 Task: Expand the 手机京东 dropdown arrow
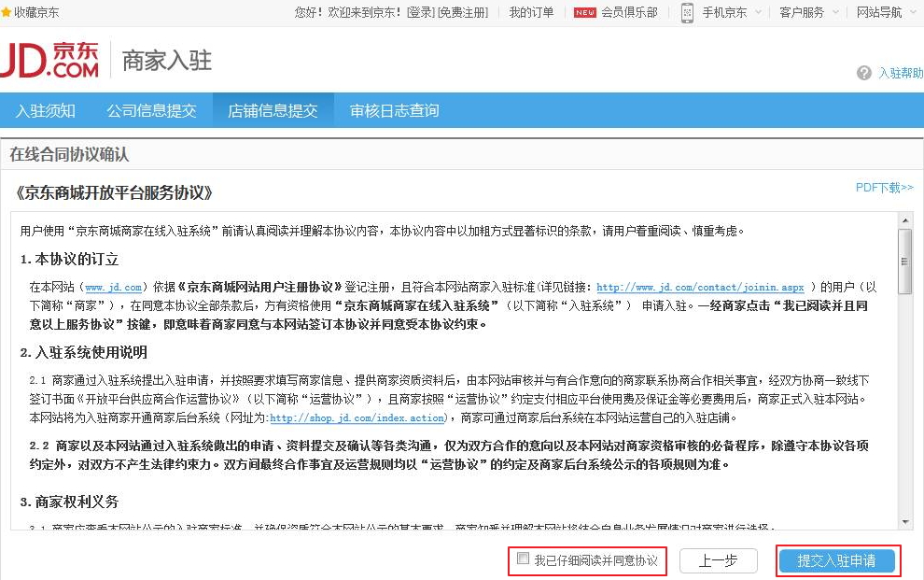(759, 12)
